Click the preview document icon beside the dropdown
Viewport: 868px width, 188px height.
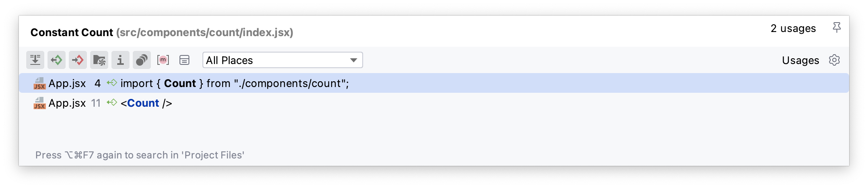click(x=184, y=60)
